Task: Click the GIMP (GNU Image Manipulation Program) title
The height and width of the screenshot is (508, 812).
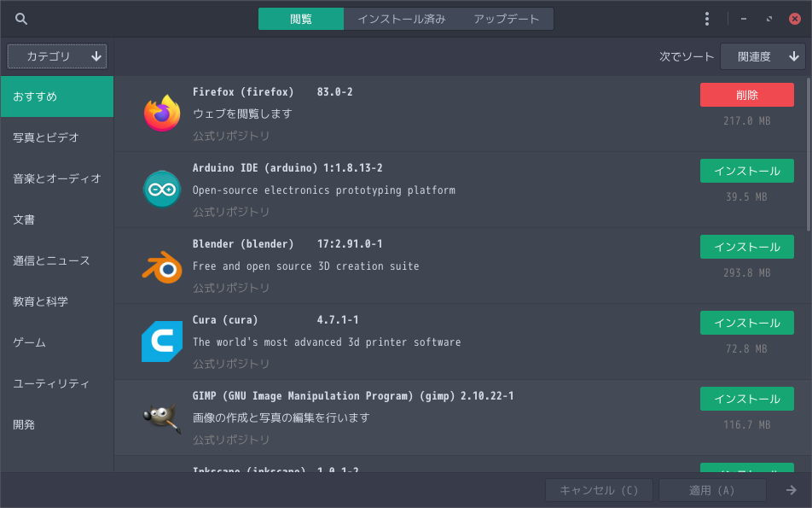Action: point(323,396)
